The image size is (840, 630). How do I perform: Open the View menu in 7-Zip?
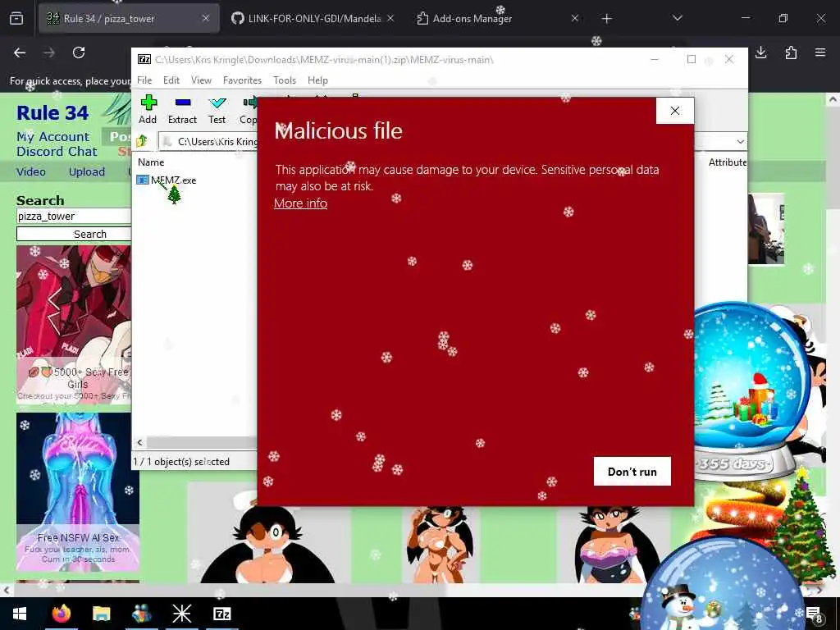click(x=201, y=80)
